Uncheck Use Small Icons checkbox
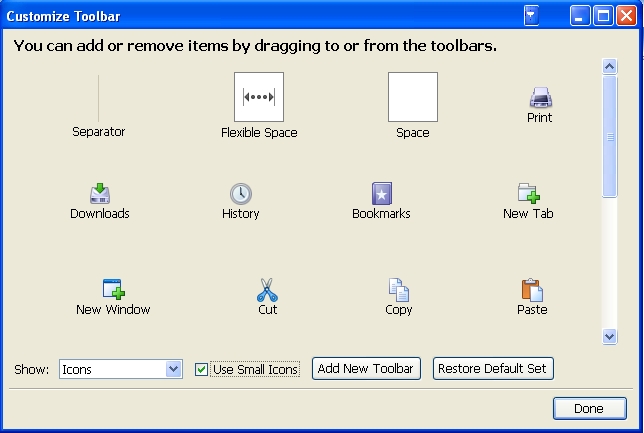 tap(201, 369)
